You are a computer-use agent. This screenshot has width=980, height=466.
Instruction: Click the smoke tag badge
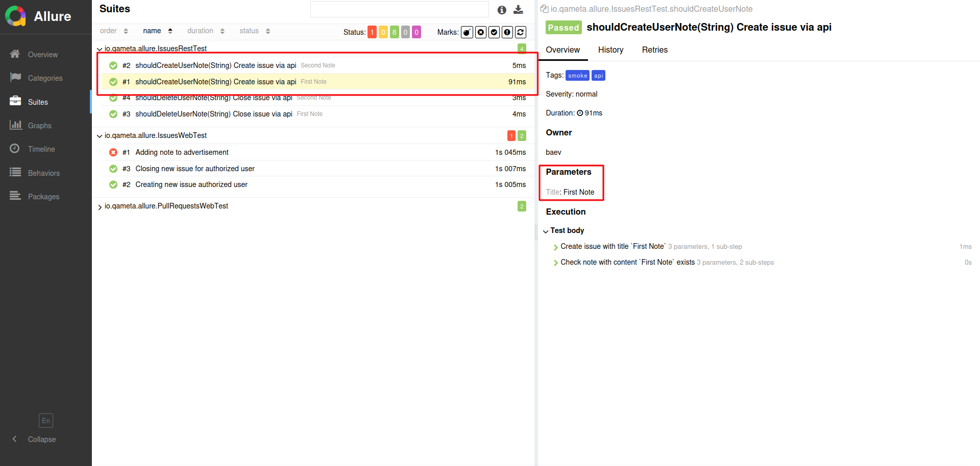click(577, 75)
